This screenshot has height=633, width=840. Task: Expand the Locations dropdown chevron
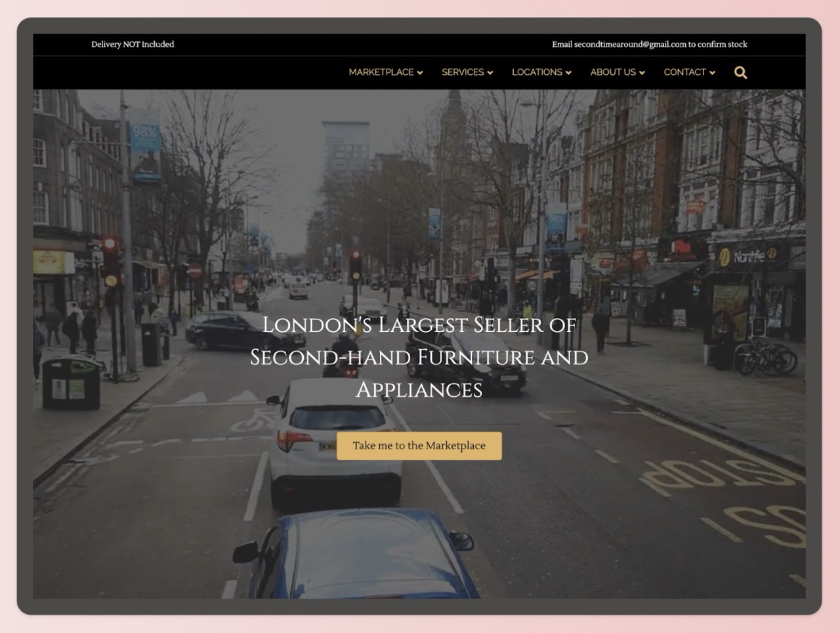coord(568,73)
